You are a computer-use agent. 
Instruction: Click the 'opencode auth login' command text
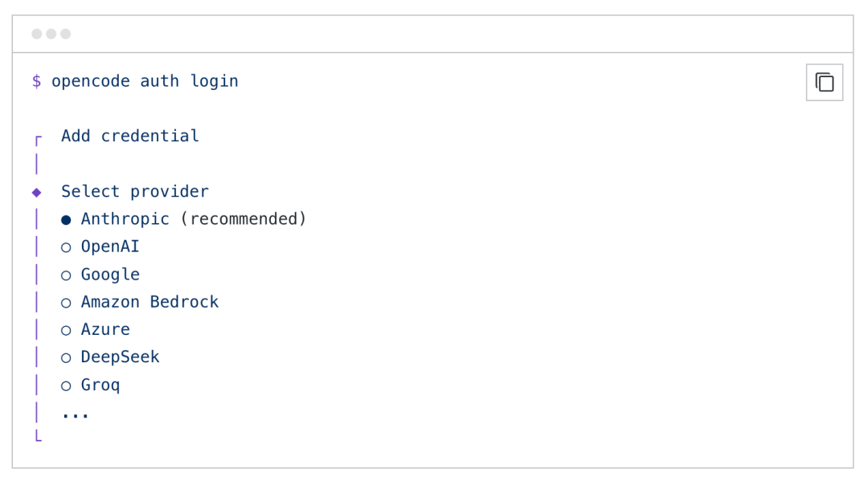[145, 81]
